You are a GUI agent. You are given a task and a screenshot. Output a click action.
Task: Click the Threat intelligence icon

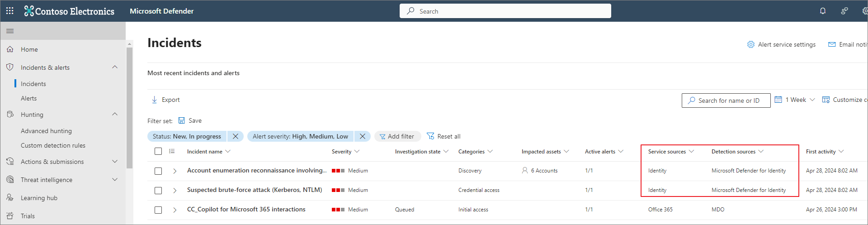pos(10,179)
